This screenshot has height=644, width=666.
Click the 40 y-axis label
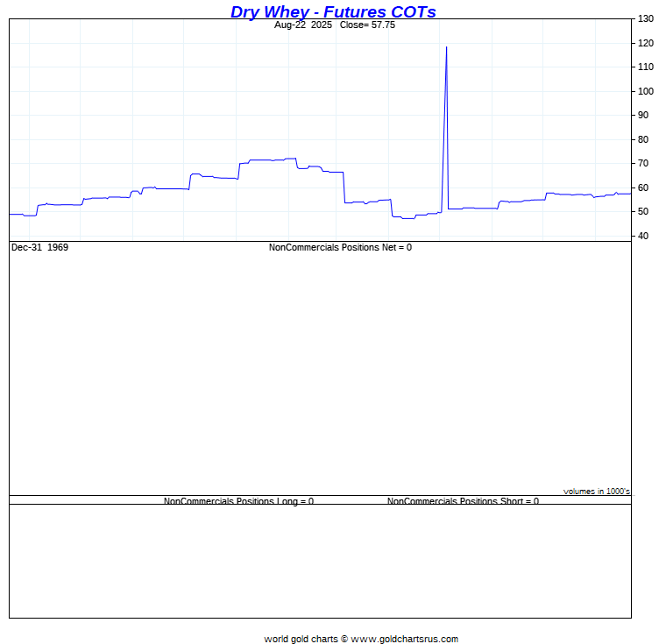[643, 236]
